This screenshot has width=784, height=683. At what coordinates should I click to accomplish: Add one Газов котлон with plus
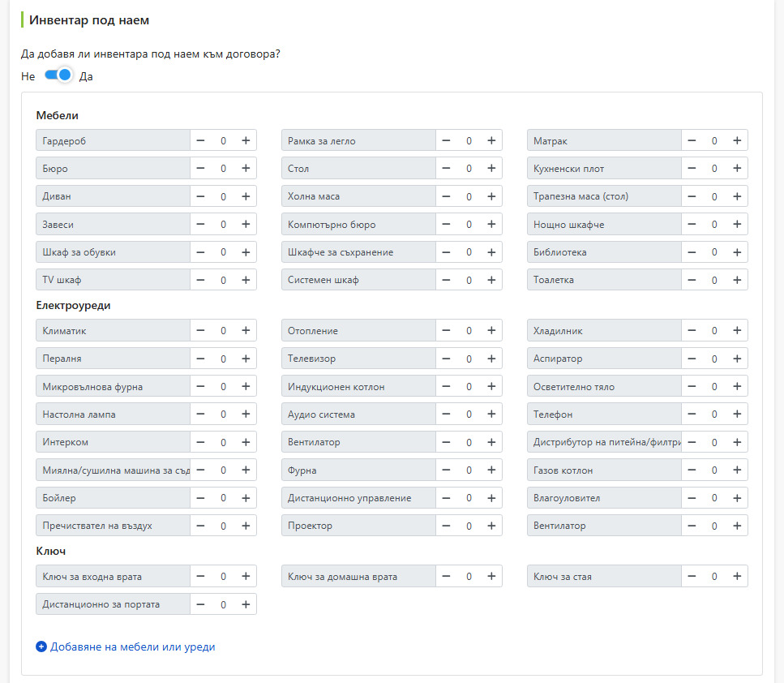pyautogui.click(x=737, y=470)
